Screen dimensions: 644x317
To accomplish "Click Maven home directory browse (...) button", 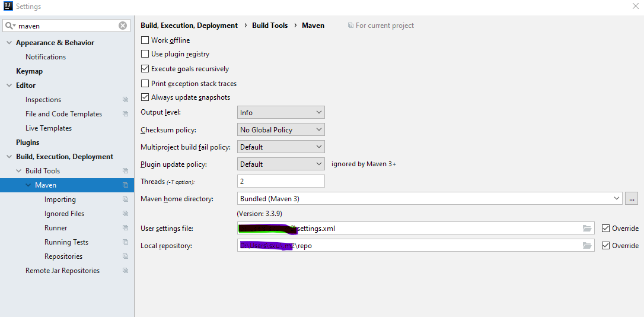I will [632, 199].
